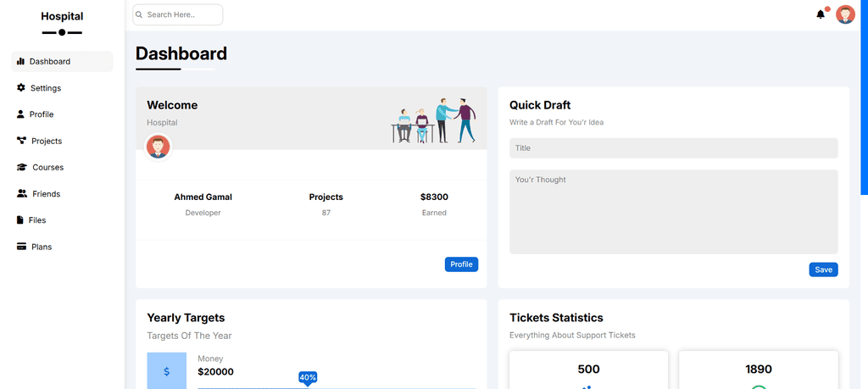Select Files in the sidebar
The image size is (868, 389).
pyautogui.click(x=62, y=220)
